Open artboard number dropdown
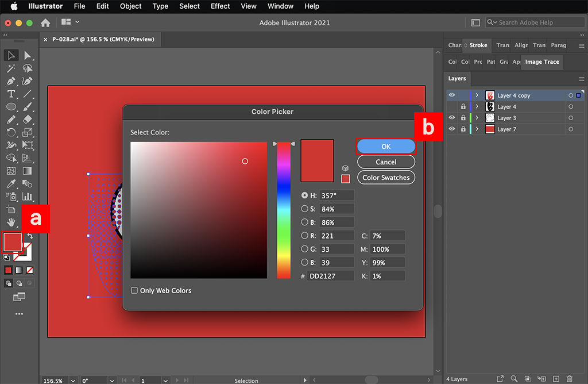This screenshot has height=384, width=588. click(165, 381)
